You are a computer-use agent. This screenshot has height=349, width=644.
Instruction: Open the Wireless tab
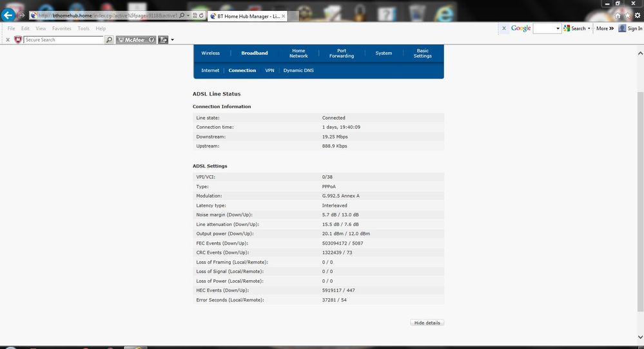coord(210,53)
